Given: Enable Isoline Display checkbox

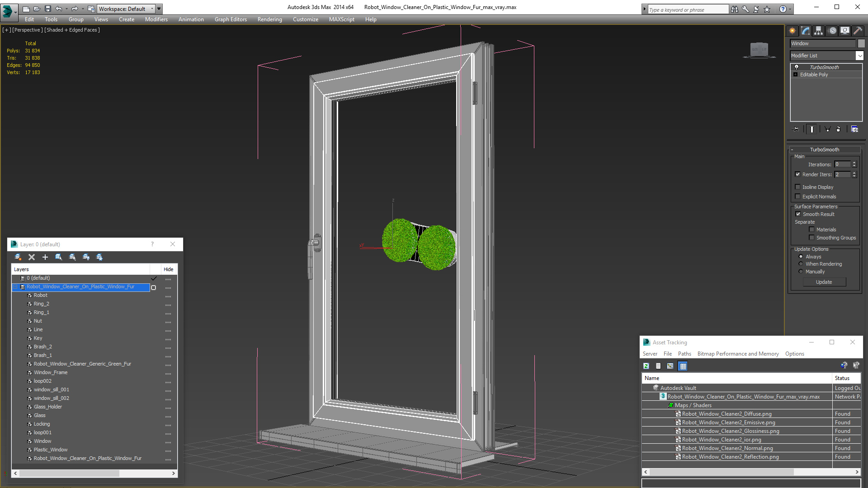Looking at the screenshot, I should [x=797, y=187].
